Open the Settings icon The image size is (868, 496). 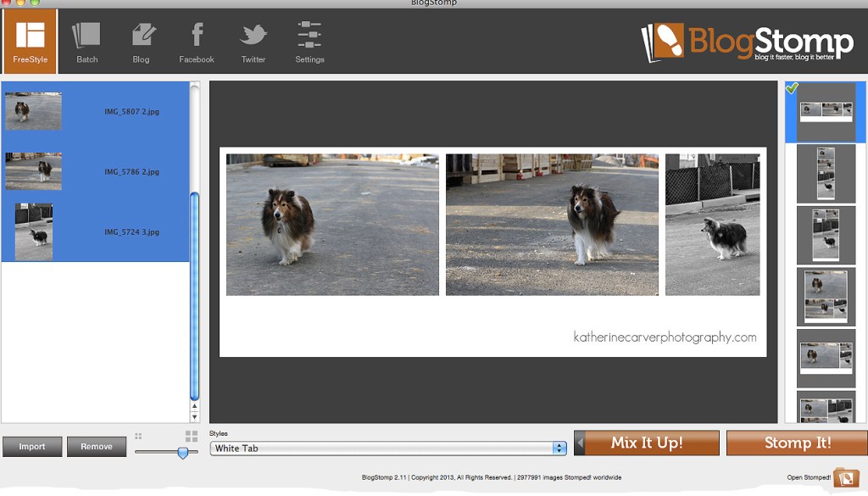[309, 38]
